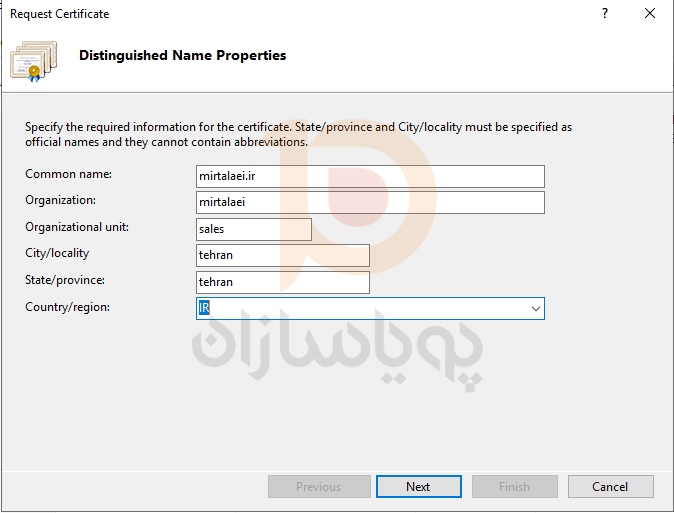Focus the Organization text field

click(x=370, y=202)
